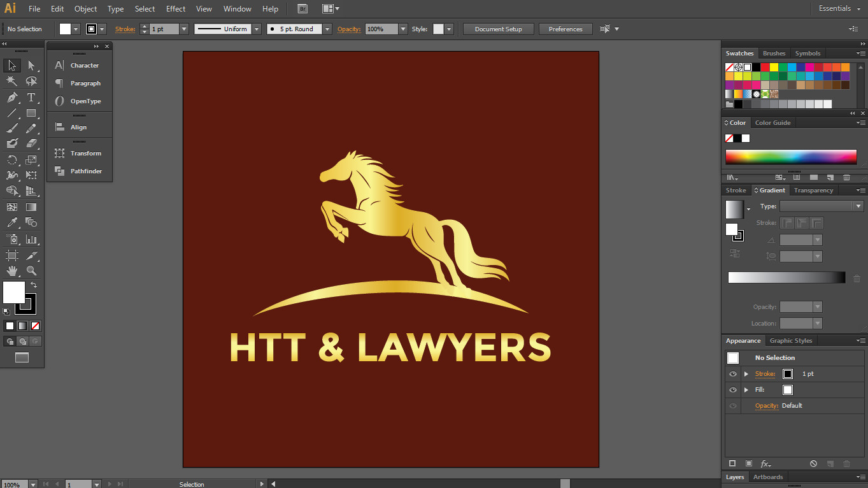Select the Type tool
This screenshot has height=488, width=868.
tap(31, 97)
